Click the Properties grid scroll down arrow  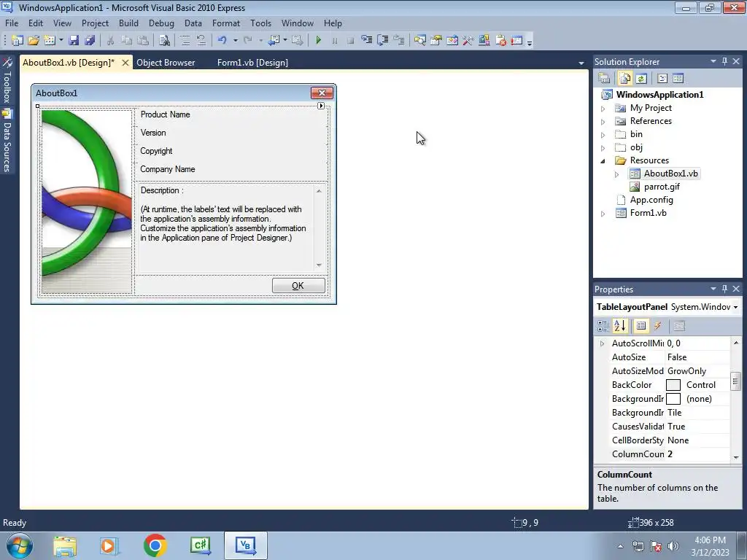(736, 457)
